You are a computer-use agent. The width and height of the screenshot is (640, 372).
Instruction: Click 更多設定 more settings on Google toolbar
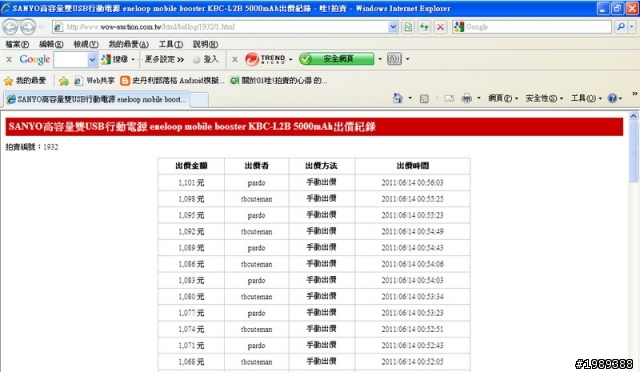pos(164,60)
